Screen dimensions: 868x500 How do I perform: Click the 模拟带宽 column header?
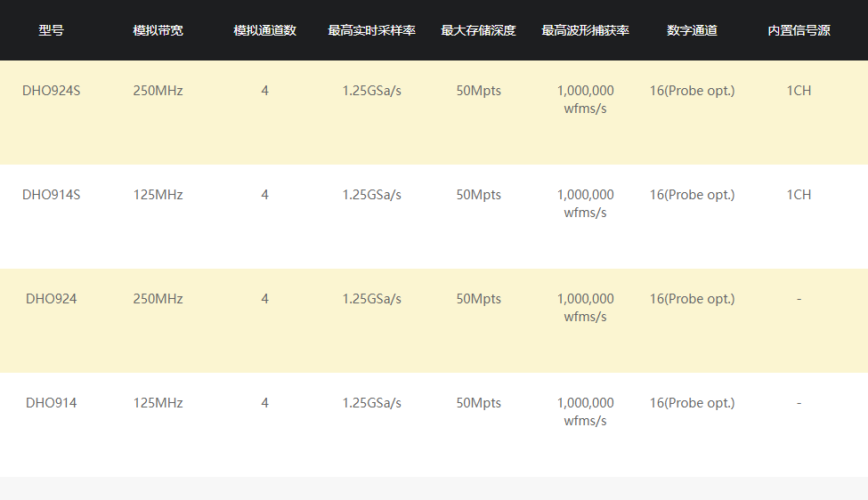pos(158,30)
